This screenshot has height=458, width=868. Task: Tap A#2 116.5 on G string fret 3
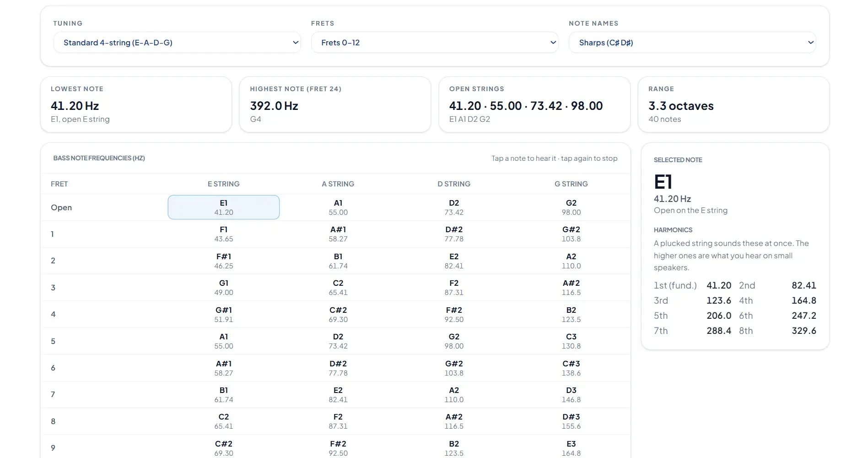571,288
